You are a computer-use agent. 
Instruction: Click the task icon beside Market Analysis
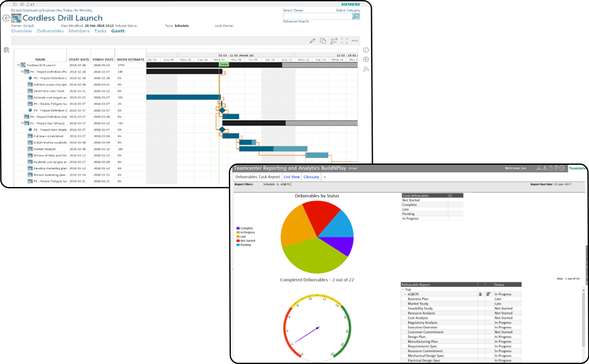(30, 149)
